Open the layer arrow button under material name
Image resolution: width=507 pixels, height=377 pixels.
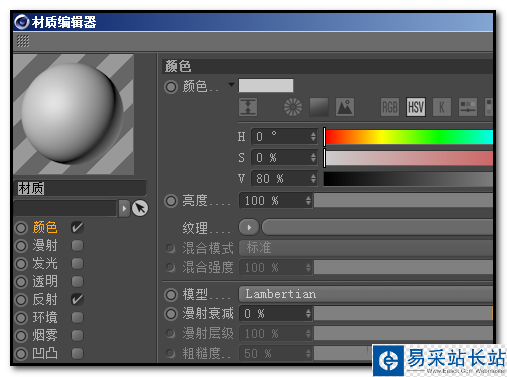point(124,209)
